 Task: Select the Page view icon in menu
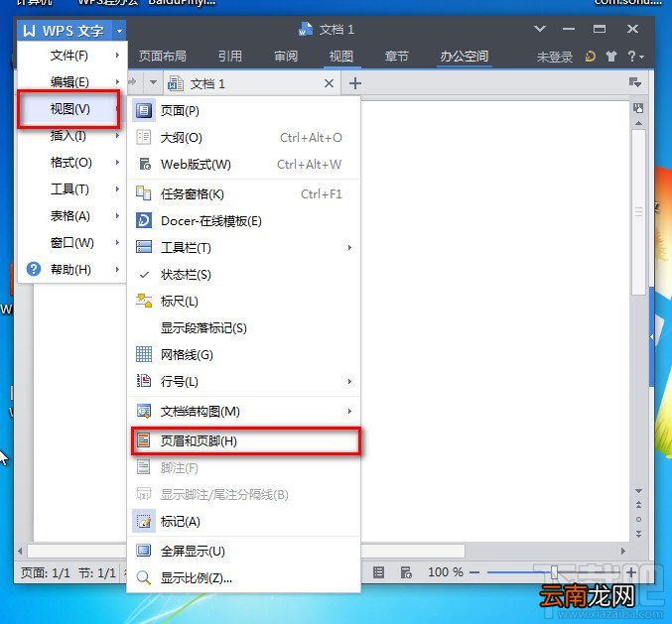144,111
